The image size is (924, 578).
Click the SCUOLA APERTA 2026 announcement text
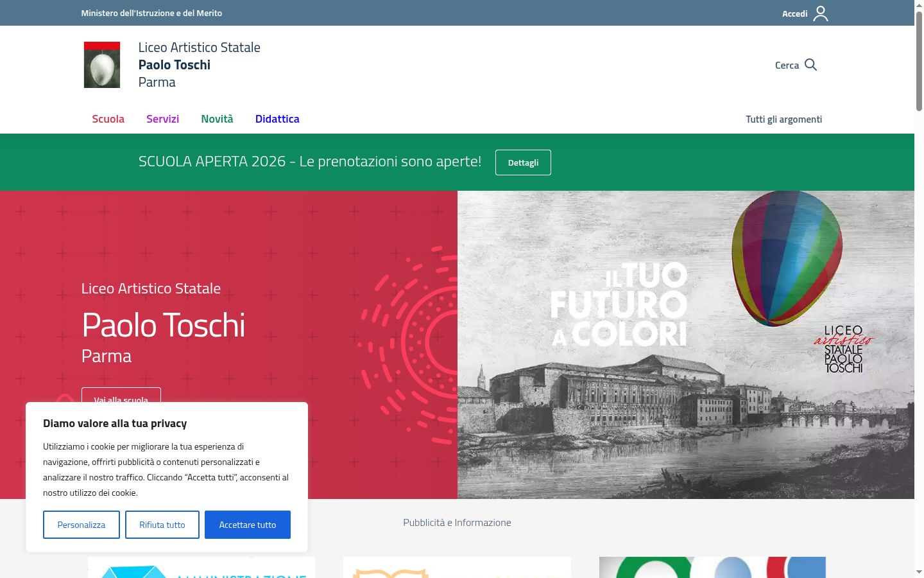coord(310,161)
